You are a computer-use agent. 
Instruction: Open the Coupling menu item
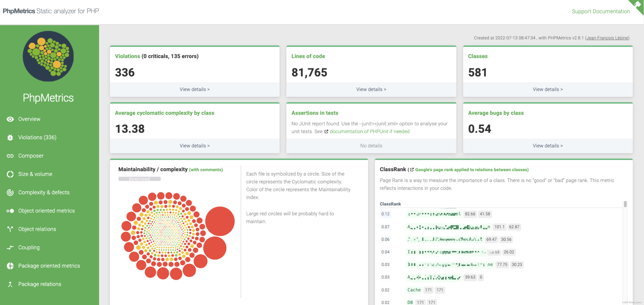coord(29,247)
